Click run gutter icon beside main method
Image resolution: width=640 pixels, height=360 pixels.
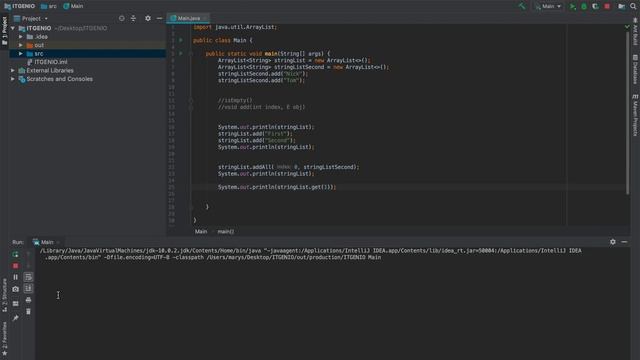coord(181,53)
